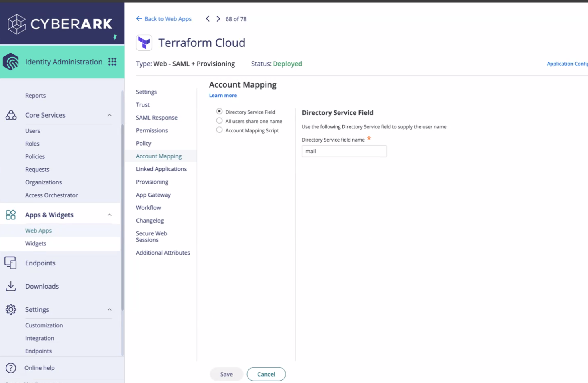Collapse the Settings section chevron
The height and width of the screenshot is (383, 588).
[x=109, y=309]
